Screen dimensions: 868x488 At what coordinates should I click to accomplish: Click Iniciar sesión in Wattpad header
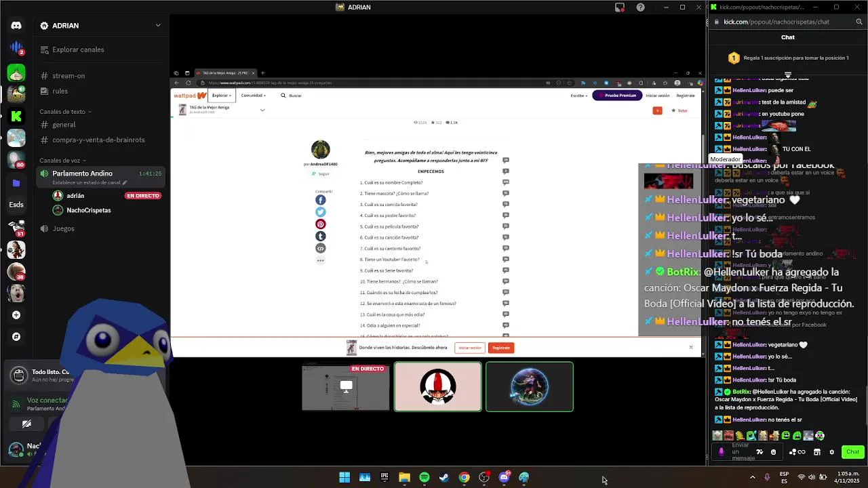coord(657,96)
